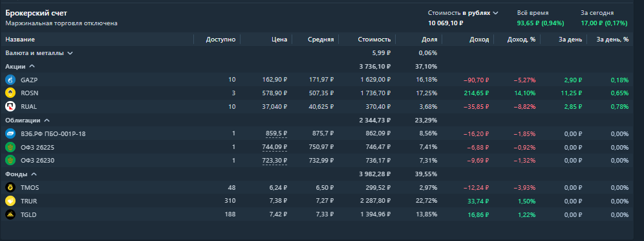Screen dimensions: 644x241
Task: Open the Стоимость в рублях currency dropdown
Action: [463, 13]
